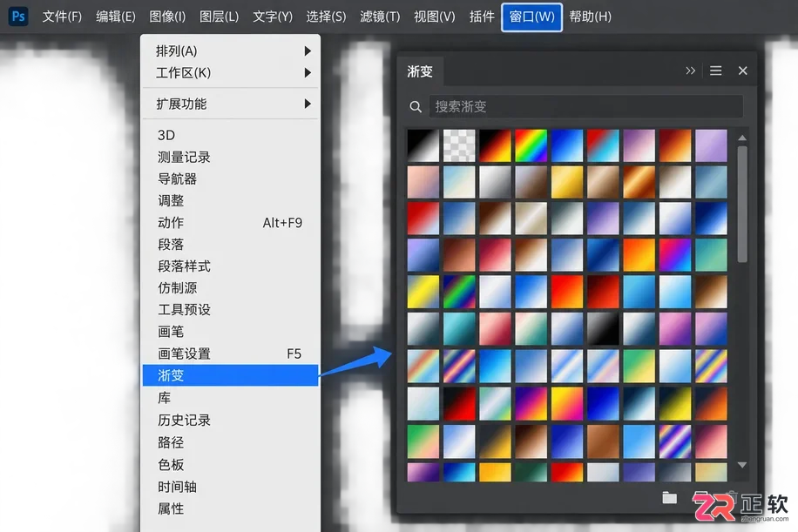Open the gradient panel hamburger menu
Screen dimensions: 798x532
pos(715,71)
